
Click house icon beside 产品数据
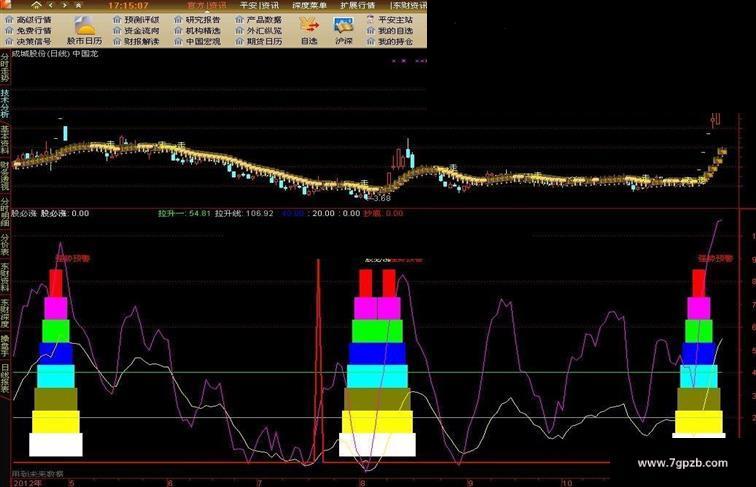click(239, 19)
